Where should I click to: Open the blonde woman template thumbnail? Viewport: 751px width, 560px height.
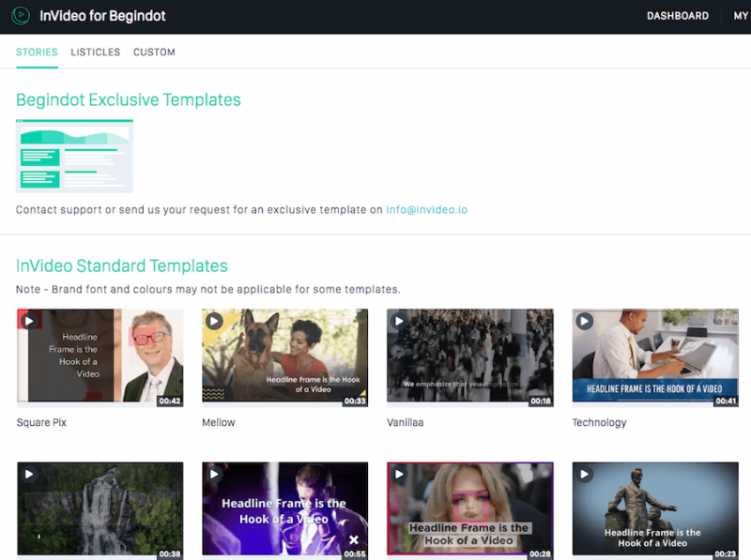[470, 510]
